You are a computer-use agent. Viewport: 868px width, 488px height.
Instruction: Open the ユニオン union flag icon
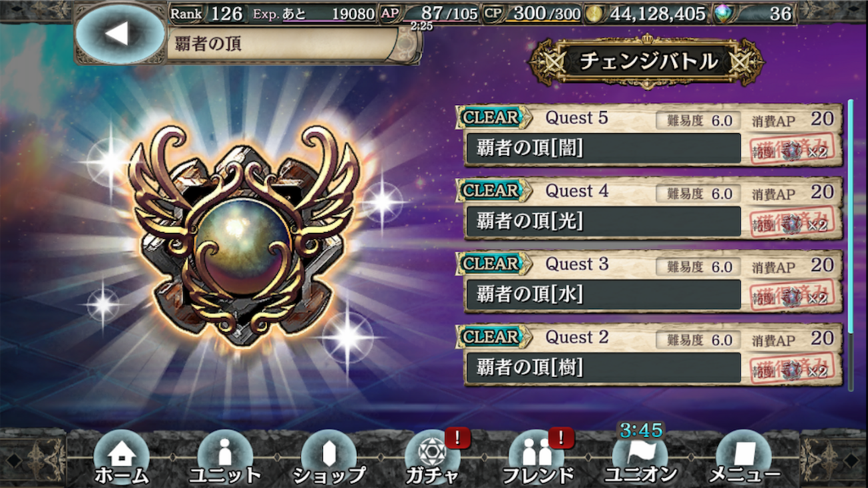point(640,457)
